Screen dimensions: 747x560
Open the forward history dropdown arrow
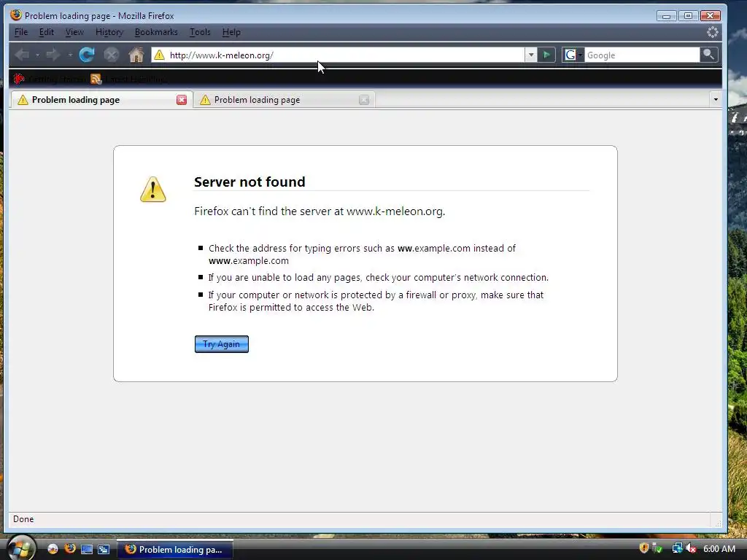pyautogui.click(x=70, y=55)
